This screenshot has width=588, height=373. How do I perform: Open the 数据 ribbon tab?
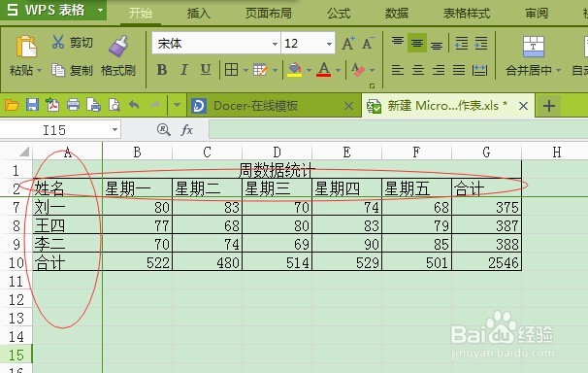point(397,14)
